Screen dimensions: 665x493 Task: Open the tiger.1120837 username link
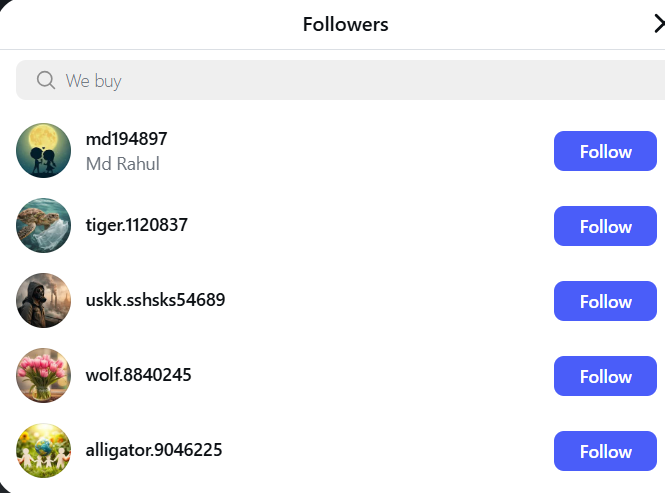pyautogui.click(x=136, y=226)
